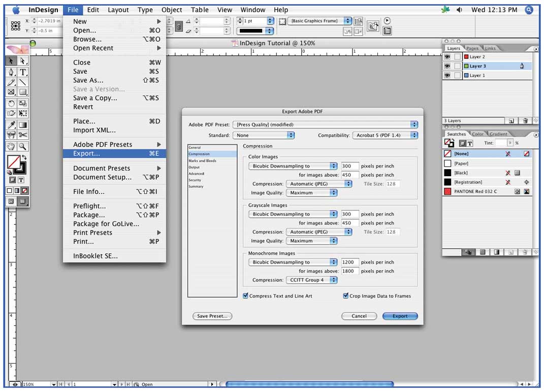544x392 pixels.
Task: Delete selected layer with trash icon
Action: (x=525, y=121)
